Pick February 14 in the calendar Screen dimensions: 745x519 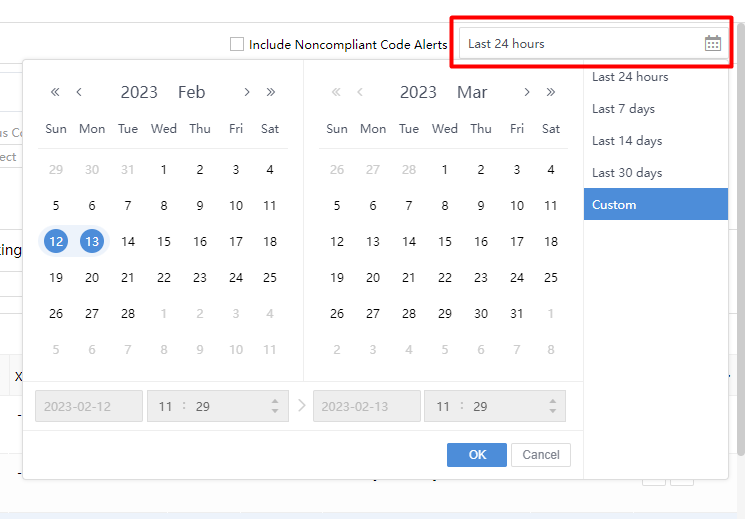pos(128,241)
